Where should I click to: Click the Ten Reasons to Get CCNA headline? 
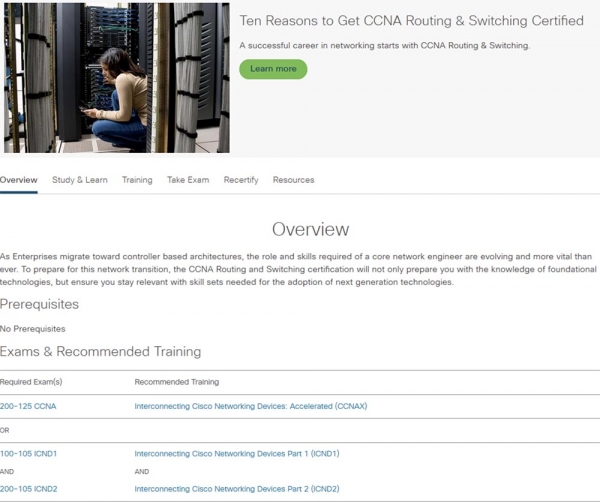411,21
